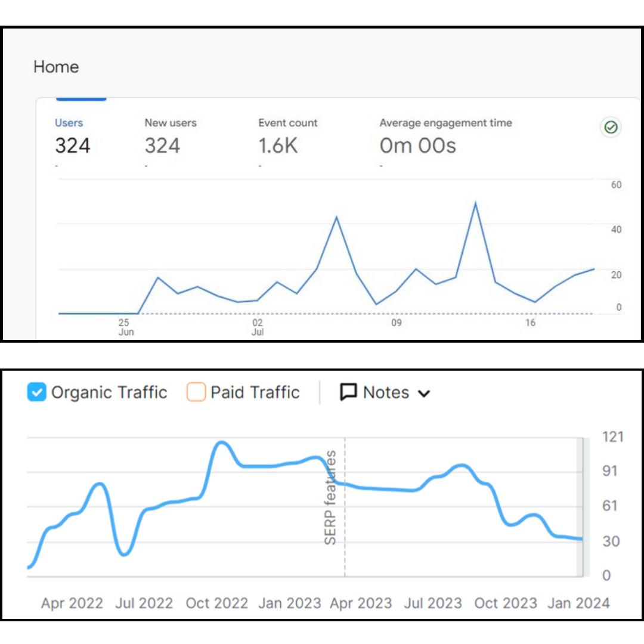Click the Jan 2023 axis label
Viewport: 644px width, 644px height.
(x=290, y=603)
